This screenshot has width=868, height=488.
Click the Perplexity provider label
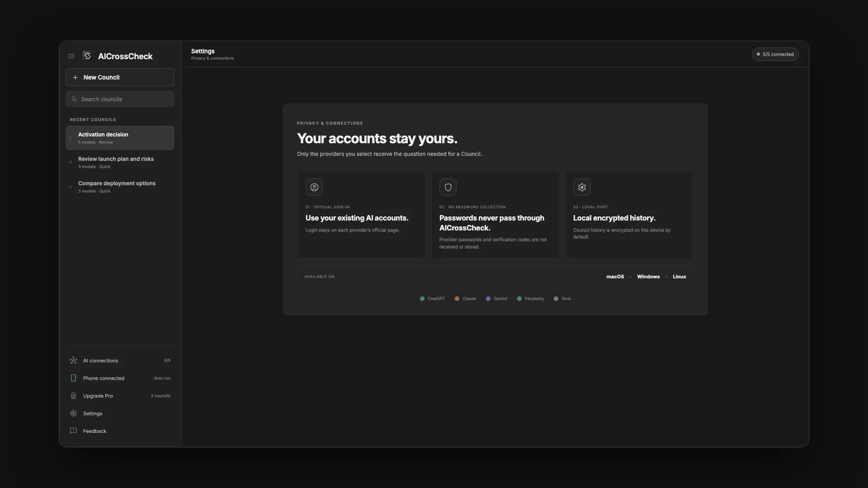pos(534,299)
